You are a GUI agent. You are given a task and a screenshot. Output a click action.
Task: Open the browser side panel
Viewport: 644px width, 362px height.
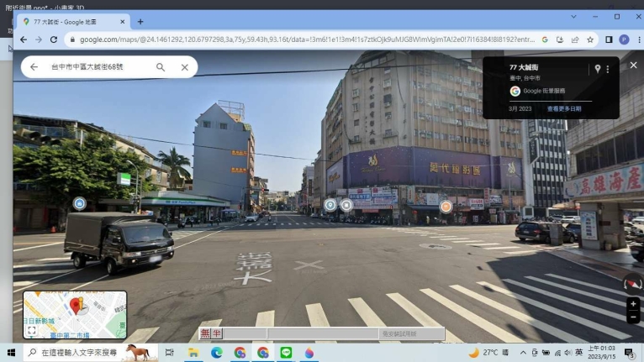[609, 39]
